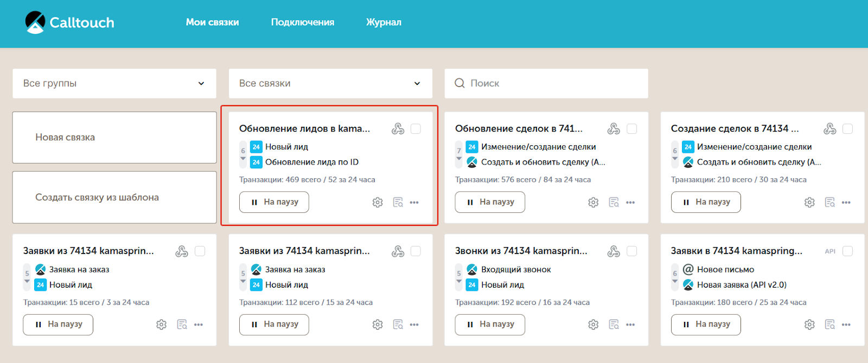
Task: Expand 7 steps on Обновление сделок card
Action: click(x=459, y=154)
